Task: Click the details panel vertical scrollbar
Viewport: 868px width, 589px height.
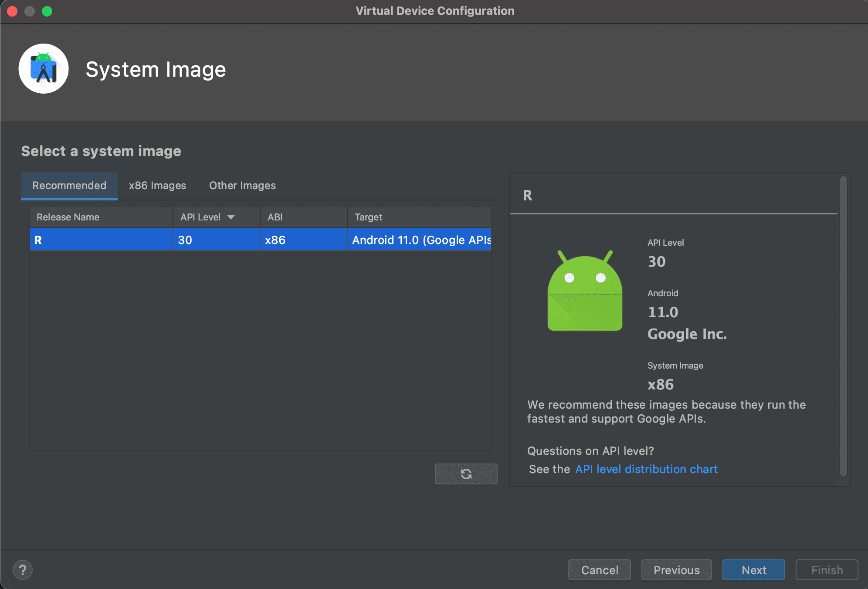Action: (x=843, y=327)
